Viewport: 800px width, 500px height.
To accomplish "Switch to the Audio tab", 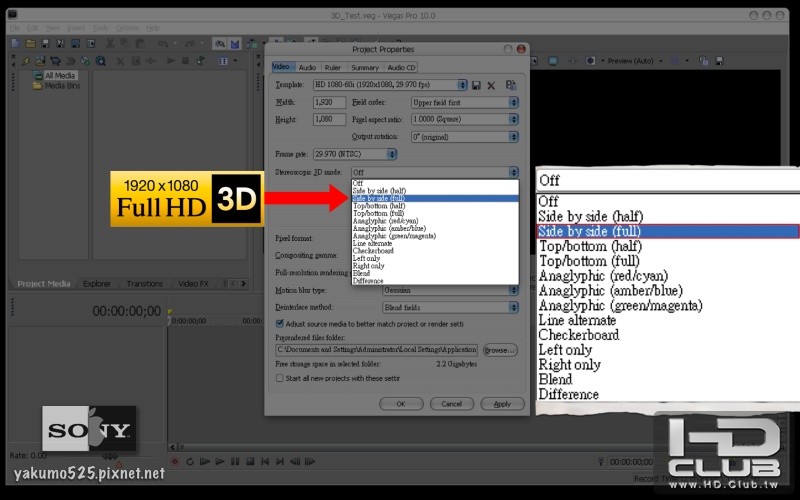I will (307, 67).
